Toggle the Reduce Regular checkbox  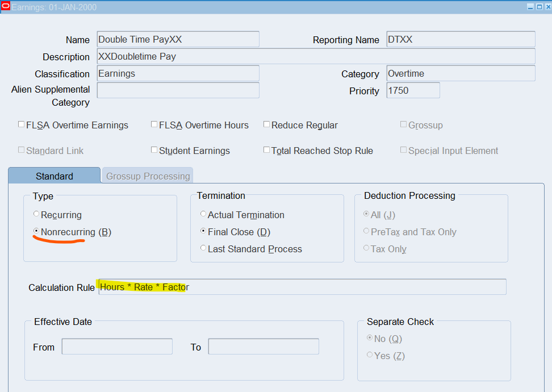pos(267,124)
